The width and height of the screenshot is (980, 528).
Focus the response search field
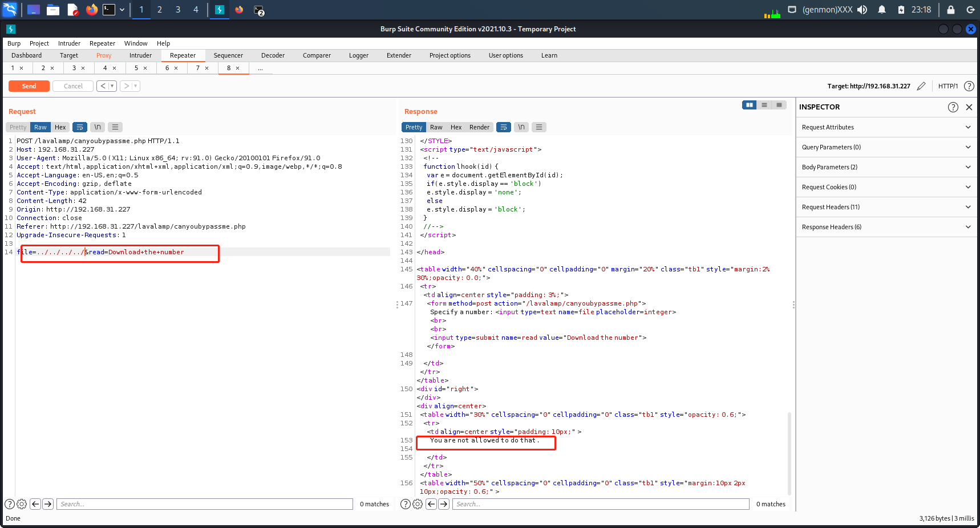601,504
